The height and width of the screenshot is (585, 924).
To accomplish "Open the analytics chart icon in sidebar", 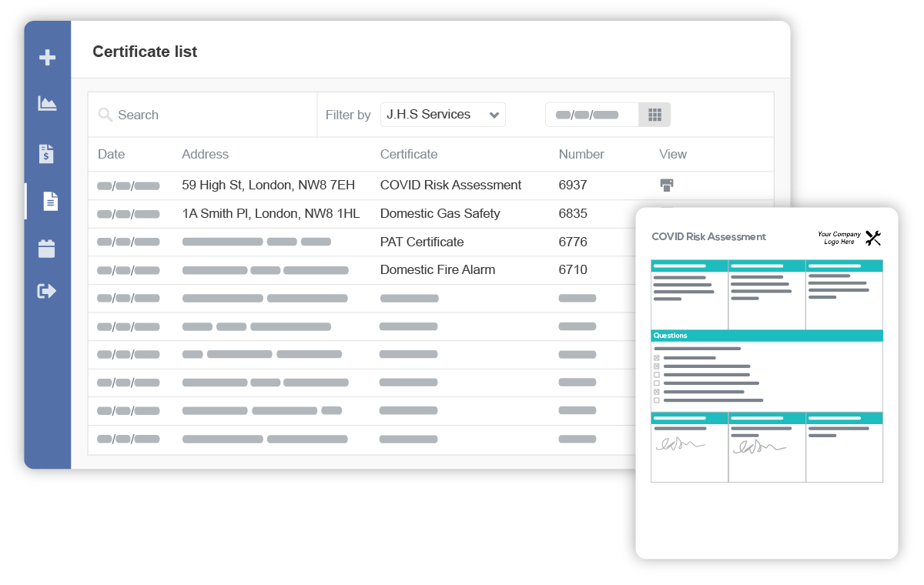I will click(x=48, y=104).
